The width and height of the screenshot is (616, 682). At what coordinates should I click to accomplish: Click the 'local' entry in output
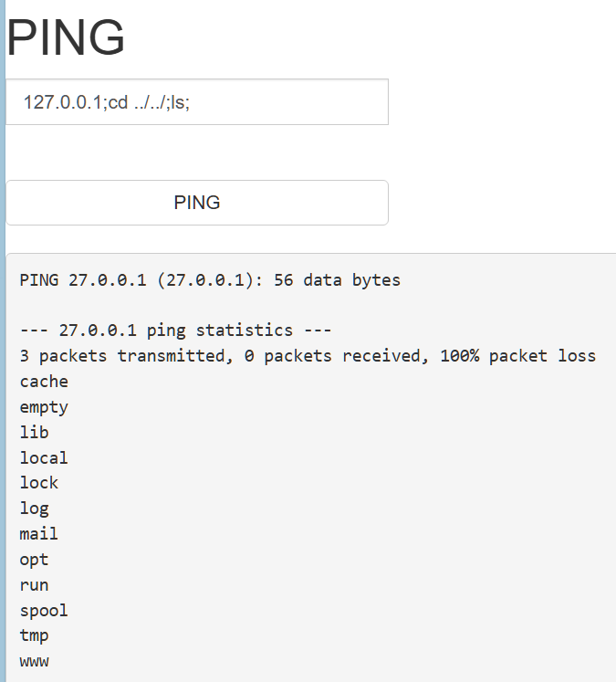(x=44, y=458)
